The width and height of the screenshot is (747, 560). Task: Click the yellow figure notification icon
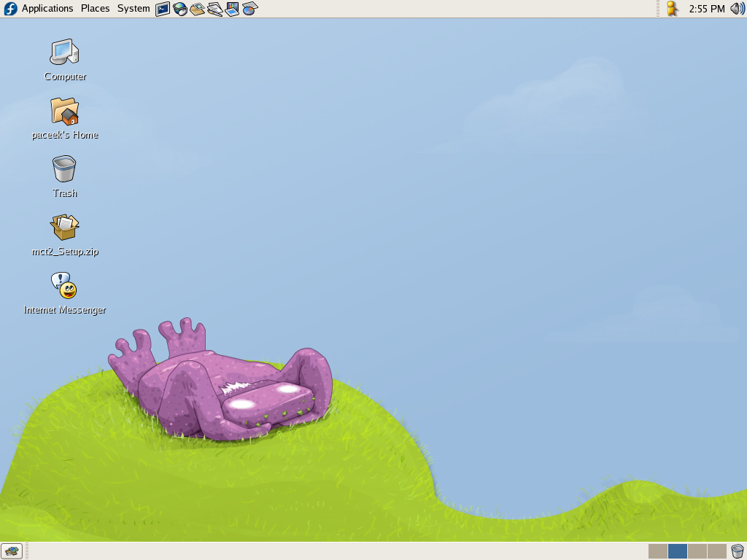pos(672,9)
